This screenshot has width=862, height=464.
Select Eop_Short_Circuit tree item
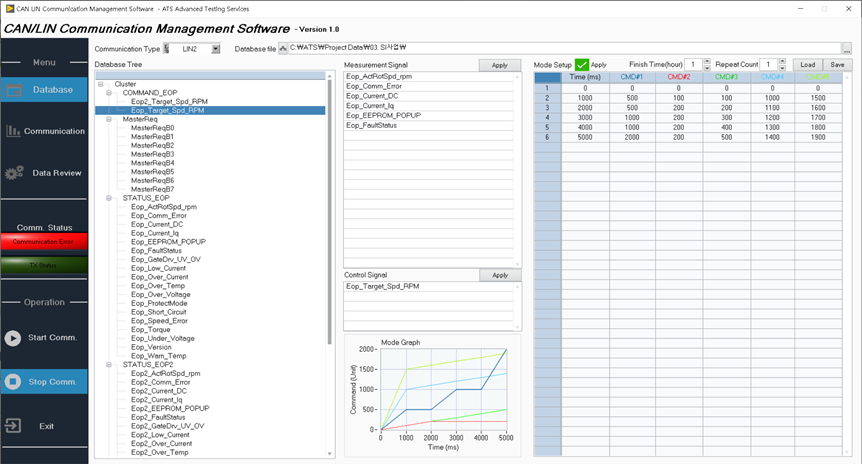click(158, 312)
